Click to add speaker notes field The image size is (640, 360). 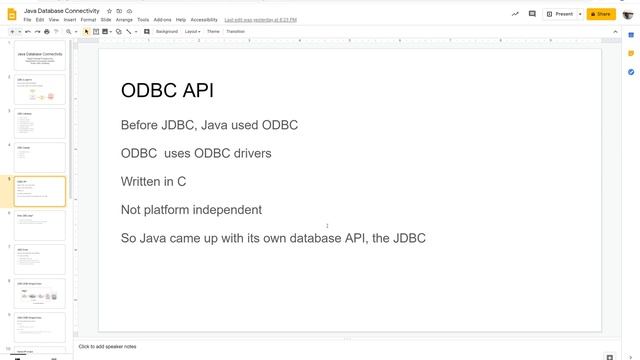tap(107, 347)
